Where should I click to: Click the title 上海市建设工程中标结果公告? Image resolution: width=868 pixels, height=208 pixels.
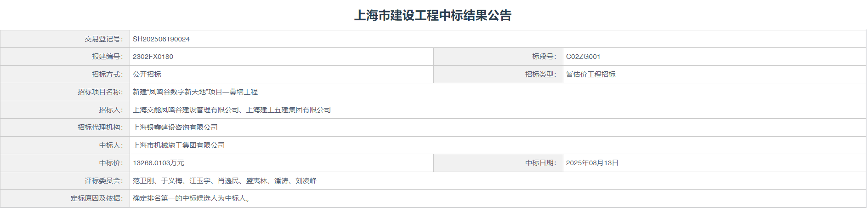(x=432, y=16)
